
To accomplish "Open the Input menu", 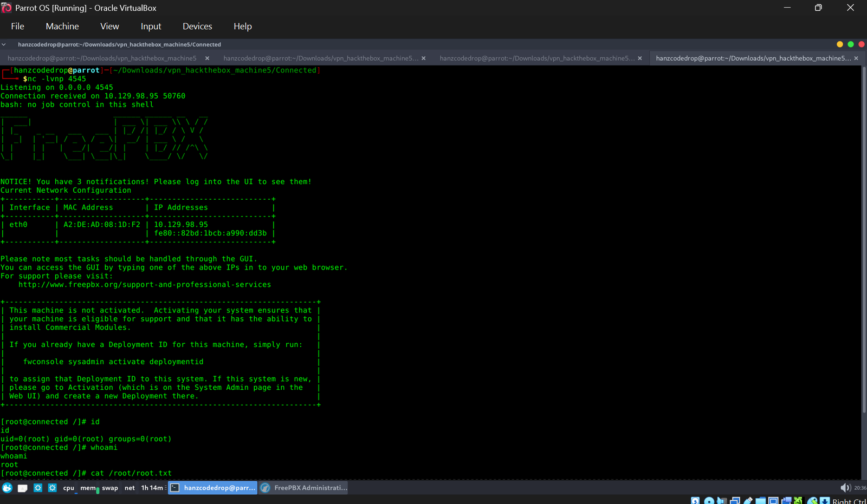I will click(x=151, y=26).
